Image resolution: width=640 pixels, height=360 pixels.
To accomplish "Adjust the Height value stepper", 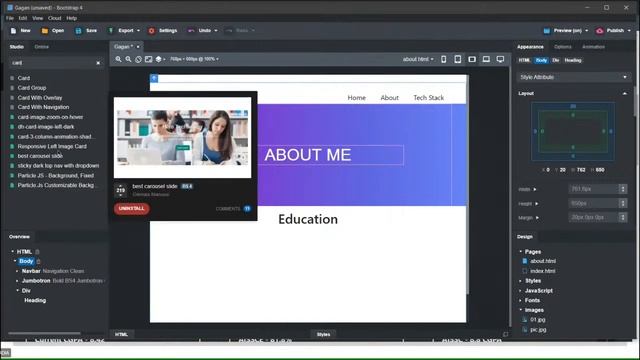I will pos(622,203).
